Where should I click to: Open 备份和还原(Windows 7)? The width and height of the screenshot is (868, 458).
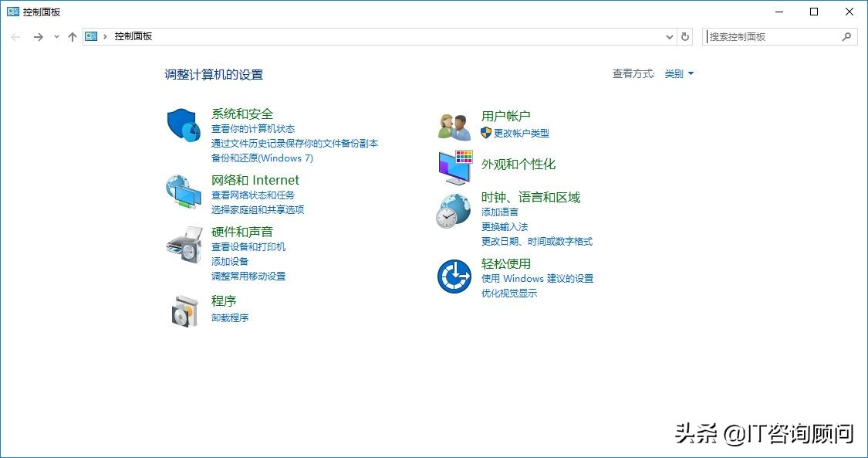263,158
